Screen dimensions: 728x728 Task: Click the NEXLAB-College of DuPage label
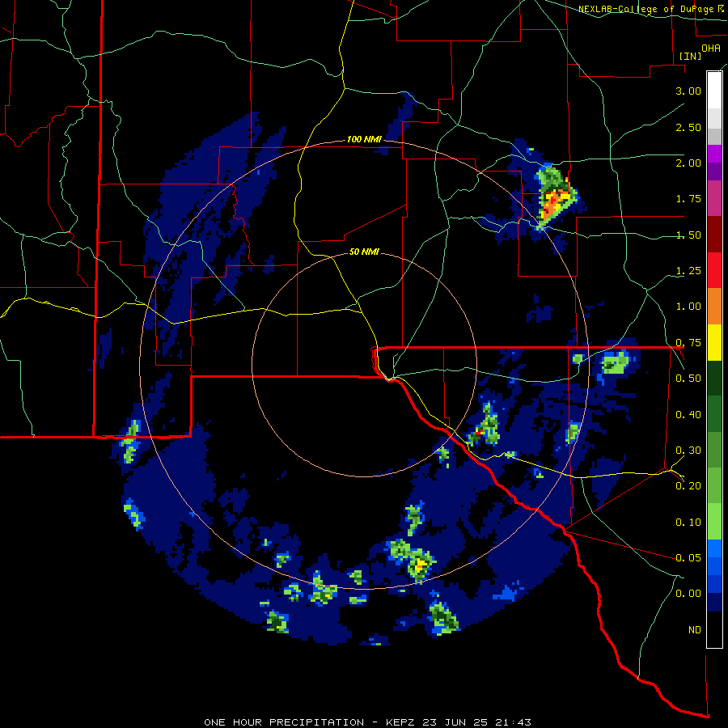click(650, 9)
